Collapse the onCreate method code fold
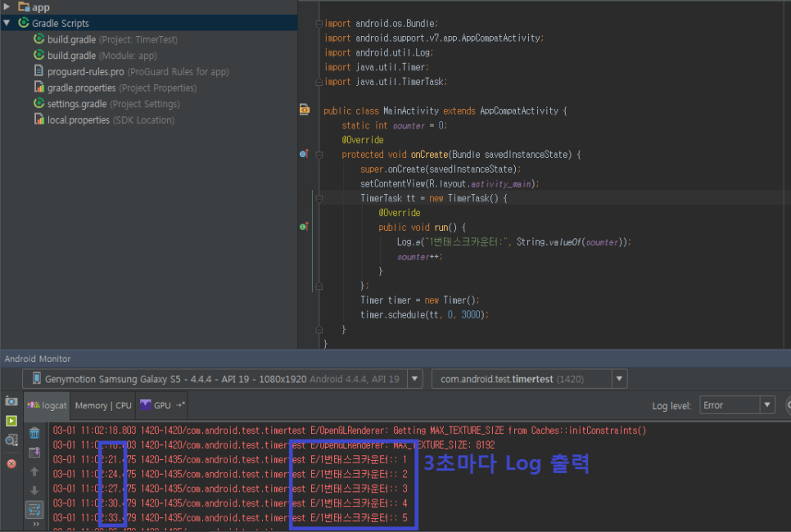791x532 pixels. pos(319,154)
